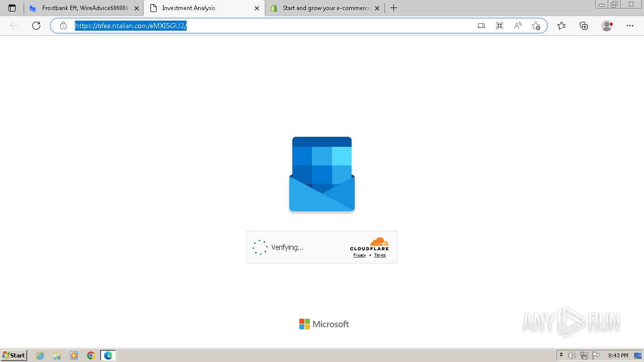
Task: Open the network status tray icon
Action: point(584,355)
